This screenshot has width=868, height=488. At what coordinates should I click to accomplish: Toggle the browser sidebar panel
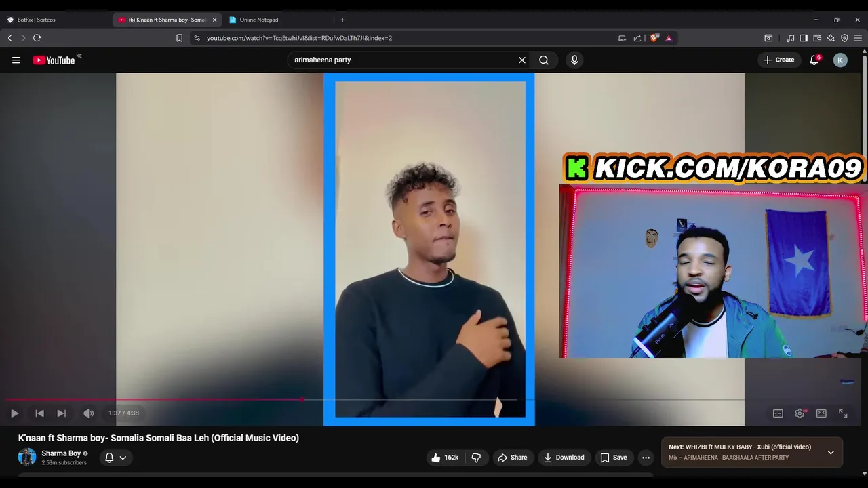pyautogui.click(x=804, y=38)
